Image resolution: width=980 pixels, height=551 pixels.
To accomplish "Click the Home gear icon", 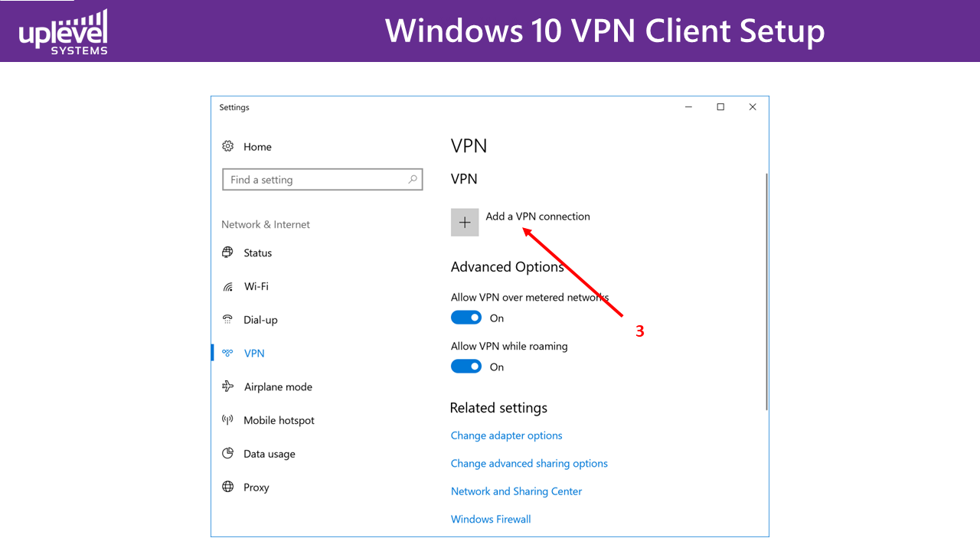I will pyautogui.click(x=227, y=146).
